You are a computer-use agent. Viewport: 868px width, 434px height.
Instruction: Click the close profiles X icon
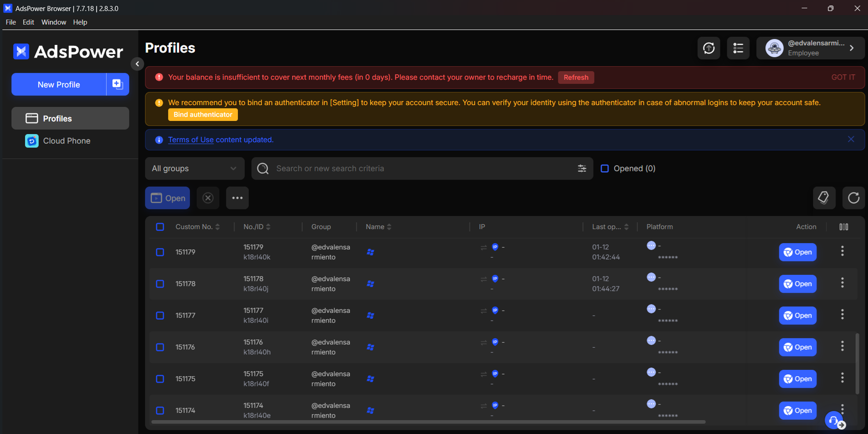[208, 198]
